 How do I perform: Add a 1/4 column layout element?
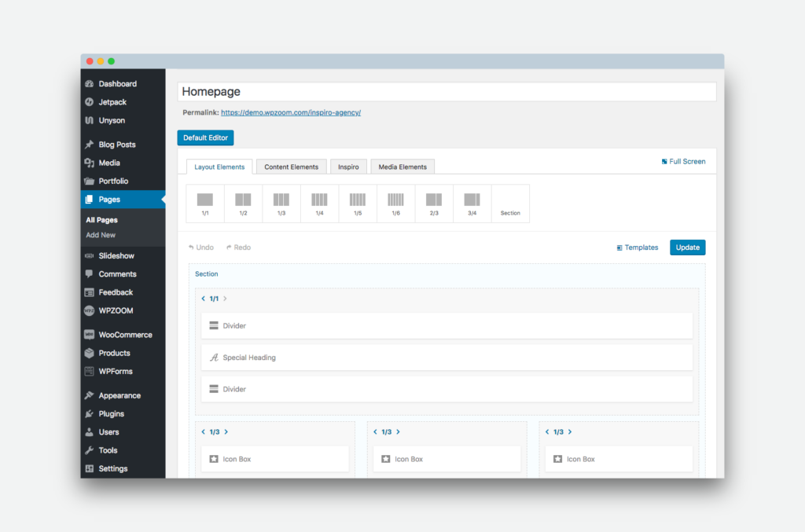tap(319, 204)
